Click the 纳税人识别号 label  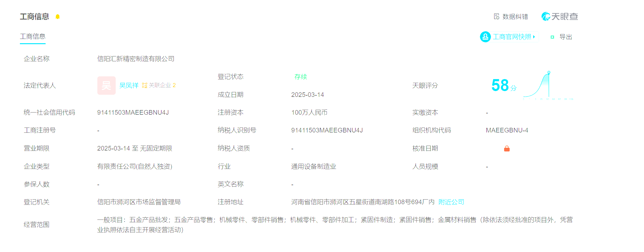(237, 130)
